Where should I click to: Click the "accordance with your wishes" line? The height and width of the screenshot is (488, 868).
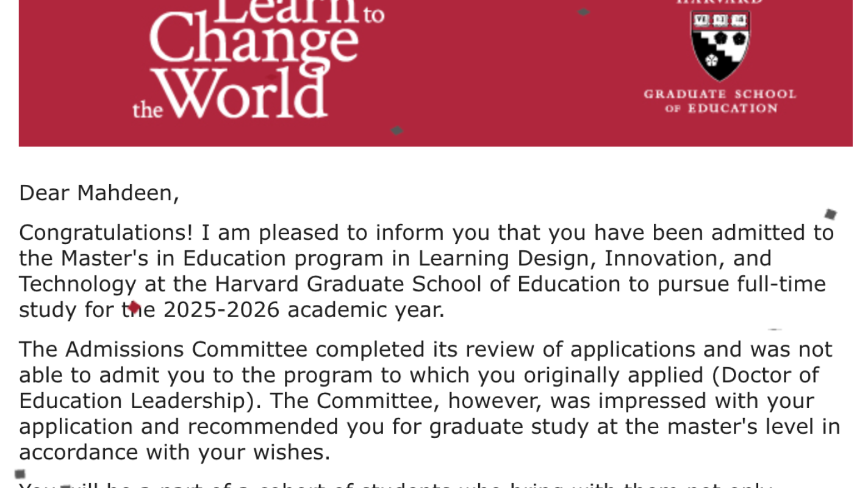[174, 452]
